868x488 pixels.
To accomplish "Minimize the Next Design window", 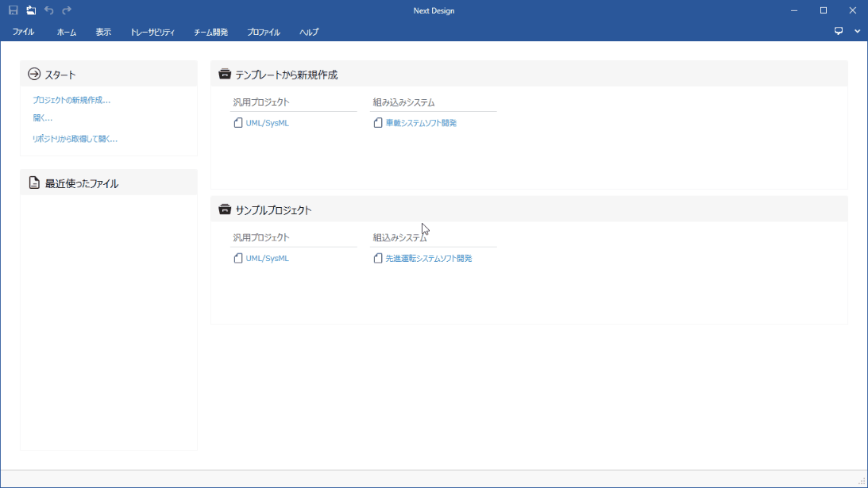I will (x=794, y=10).
